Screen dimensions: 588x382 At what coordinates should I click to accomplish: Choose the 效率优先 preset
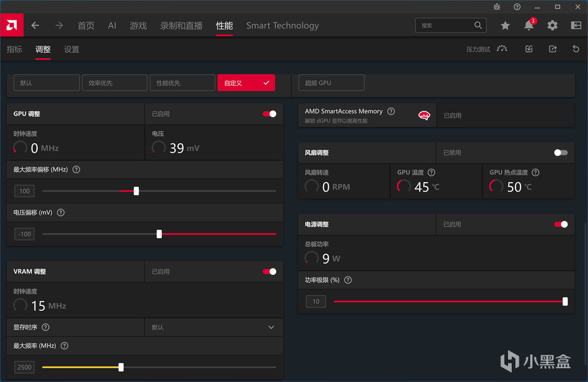click(115, 83)
